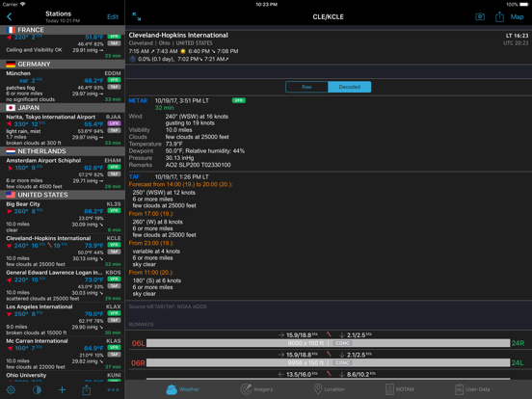Click the TAF badge on KLAS row
Viewport: 532px width, 399px height.
pyautogui.click(x=114, y=355)
